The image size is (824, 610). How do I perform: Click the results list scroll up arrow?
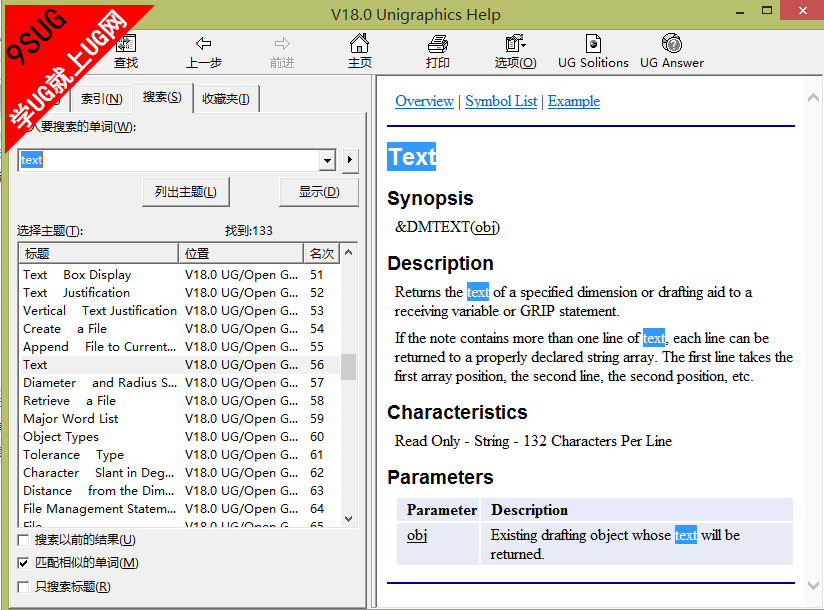(348, 253)
